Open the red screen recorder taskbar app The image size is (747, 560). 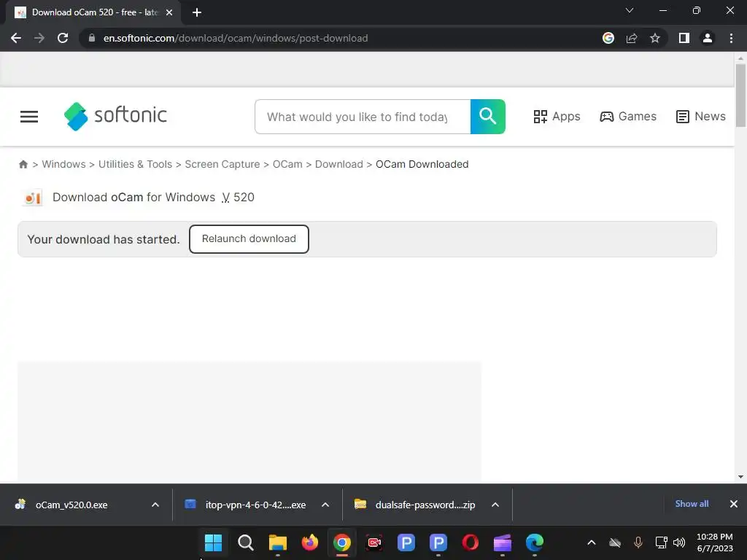pos(374,542)
